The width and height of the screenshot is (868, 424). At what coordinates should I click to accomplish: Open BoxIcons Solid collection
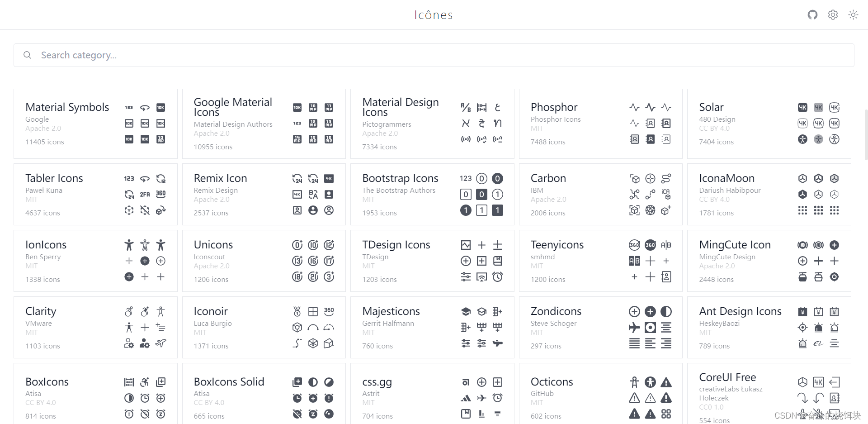(x=264, y=394)
